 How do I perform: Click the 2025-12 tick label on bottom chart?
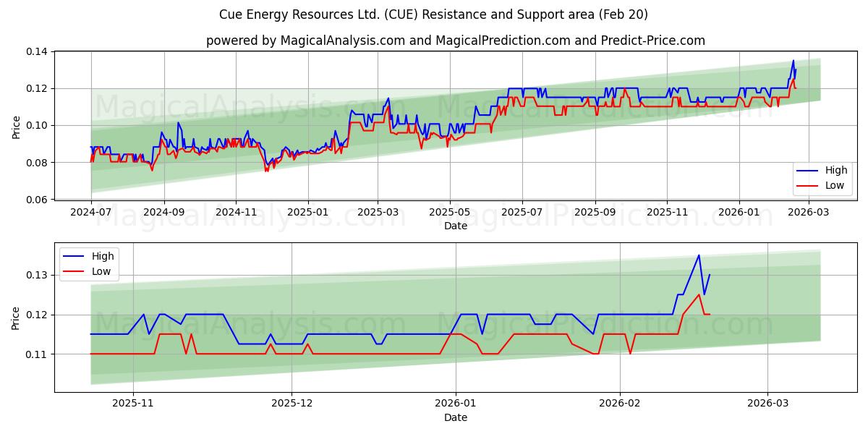[292, 404]
